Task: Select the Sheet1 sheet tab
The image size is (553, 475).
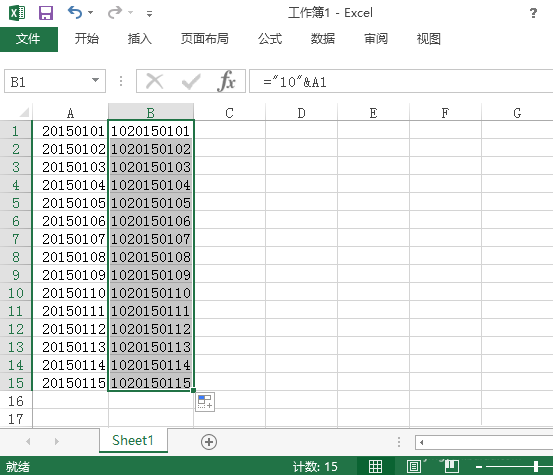Action: pos(133,440)
